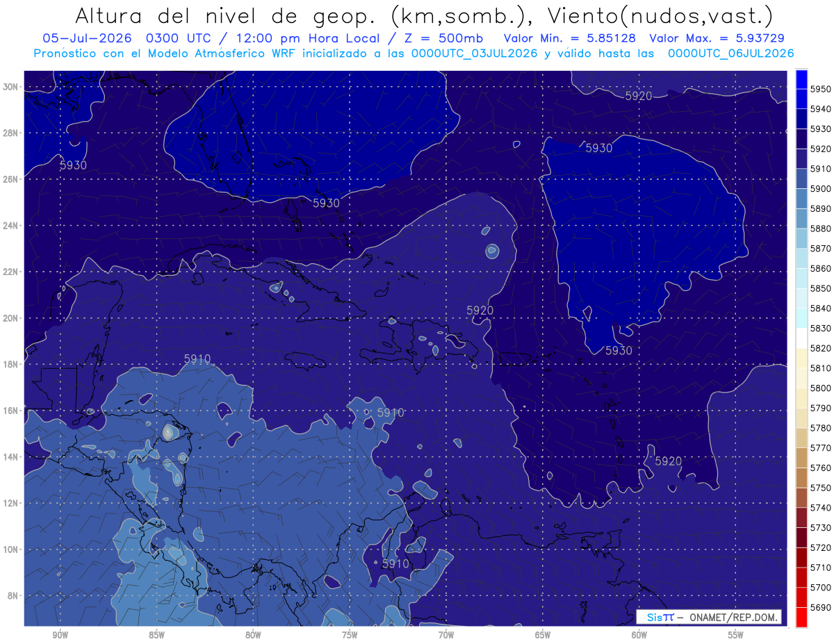Click the 75W longitude axis label
Screen dimensions: 834x644
tap(350, 635)
